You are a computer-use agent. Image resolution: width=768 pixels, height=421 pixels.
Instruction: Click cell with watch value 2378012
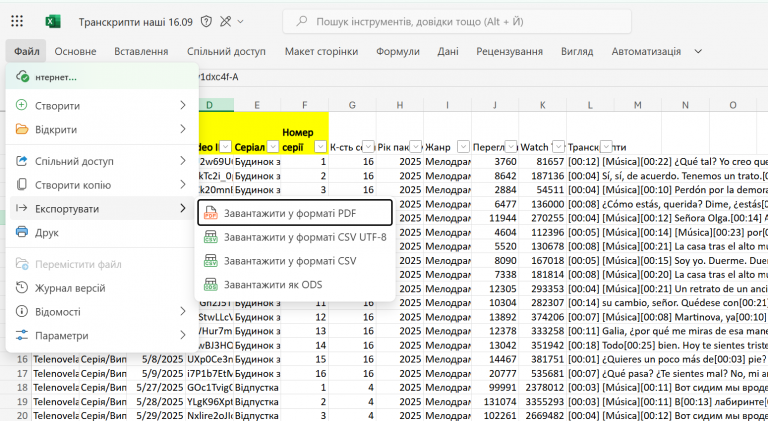click(542, 387)
